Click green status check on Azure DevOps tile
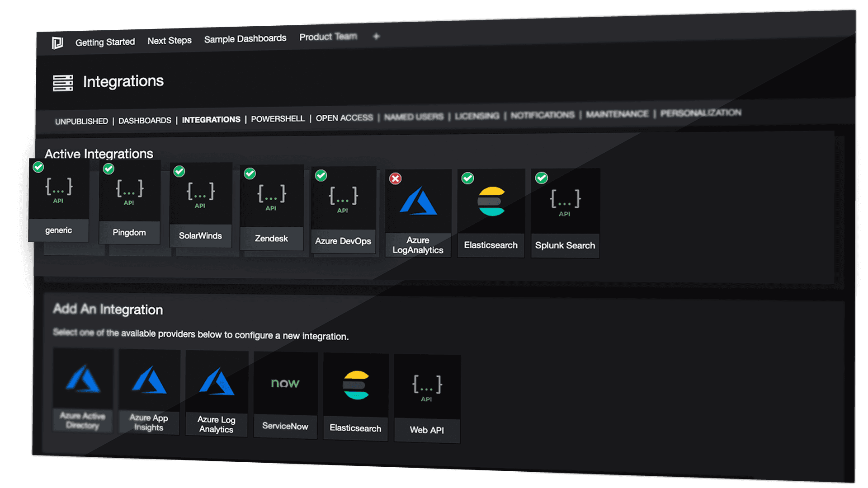This screenshot has height=488, width=868. tap(321, 175)
